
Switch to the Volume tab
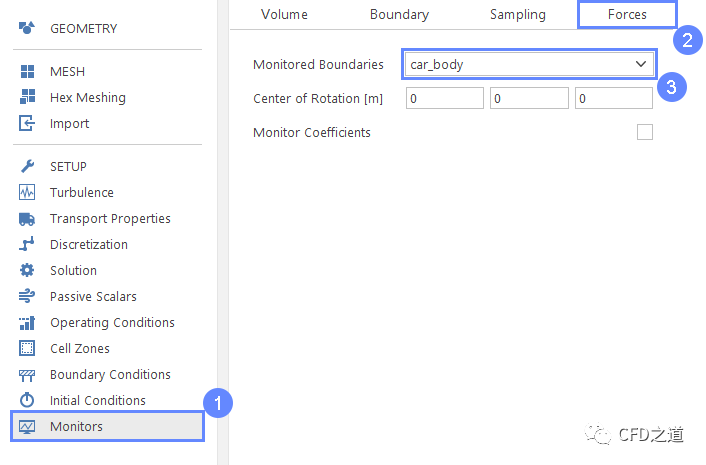tap(284, 14)
